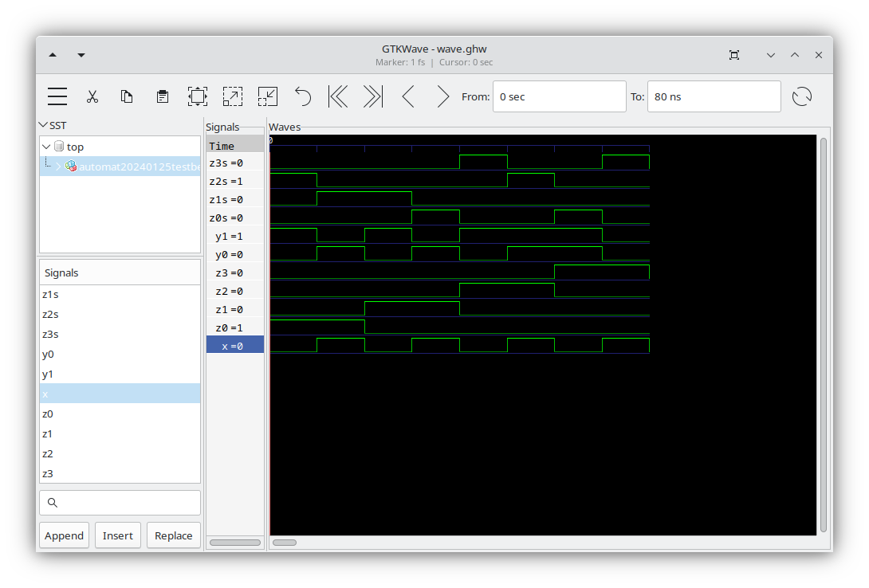Find next signal edge with the right chevron

[442, 96]
